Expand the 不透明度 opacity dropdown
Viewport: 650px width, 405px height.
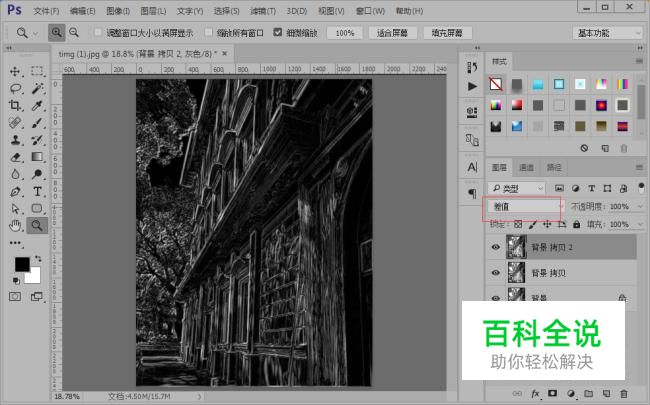(640, 206)
